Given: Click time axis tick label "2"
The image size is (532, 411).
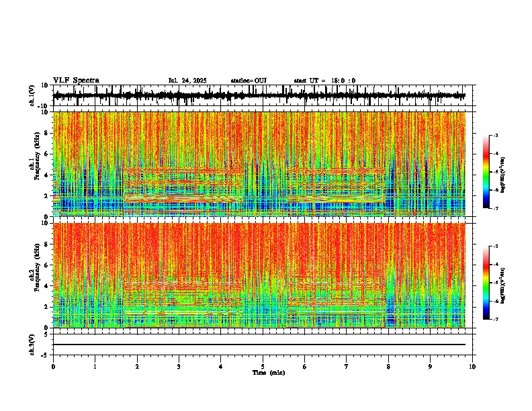Looking at the screenshot, I should 137,367.
